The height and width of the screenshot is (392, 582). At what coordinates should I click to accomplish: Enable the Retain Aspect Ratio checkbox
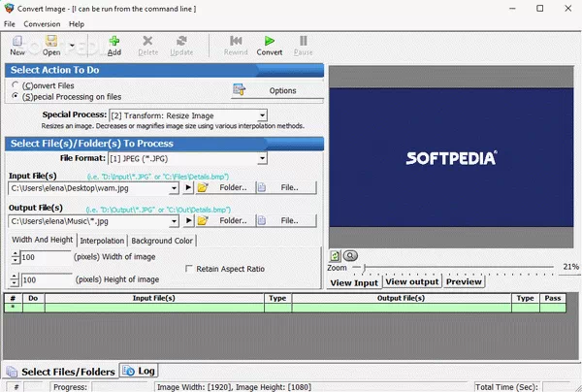(x=189, y=269)
